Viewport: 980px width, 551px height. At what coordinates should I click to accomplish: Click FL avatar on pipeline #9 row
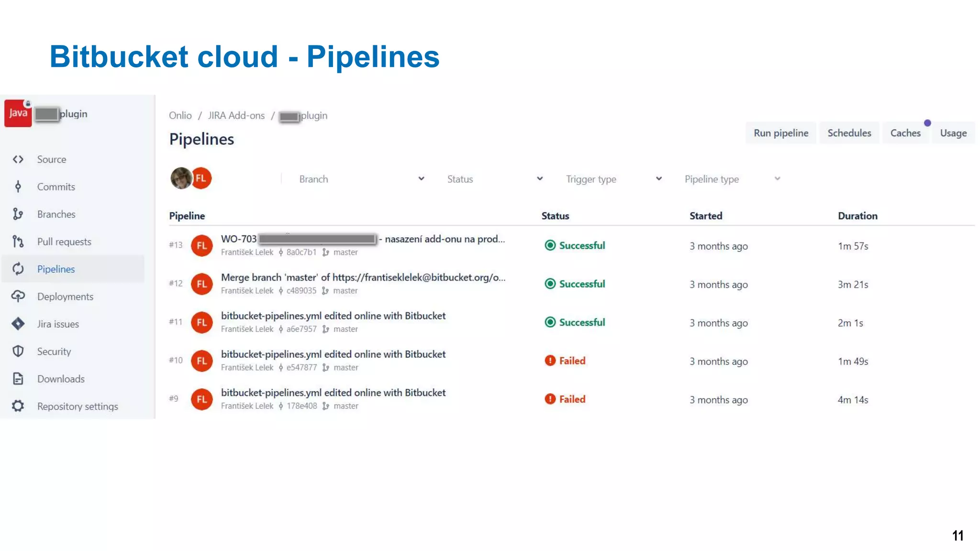[x=202, y=399]
